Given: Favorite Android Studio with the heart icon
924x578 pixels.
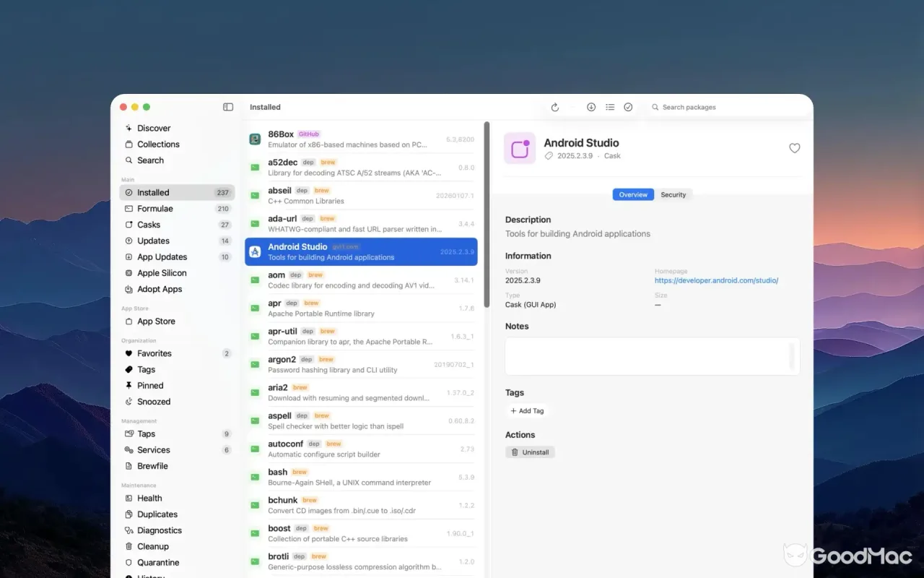Looking at the screenshot, I should pos(795,148).
